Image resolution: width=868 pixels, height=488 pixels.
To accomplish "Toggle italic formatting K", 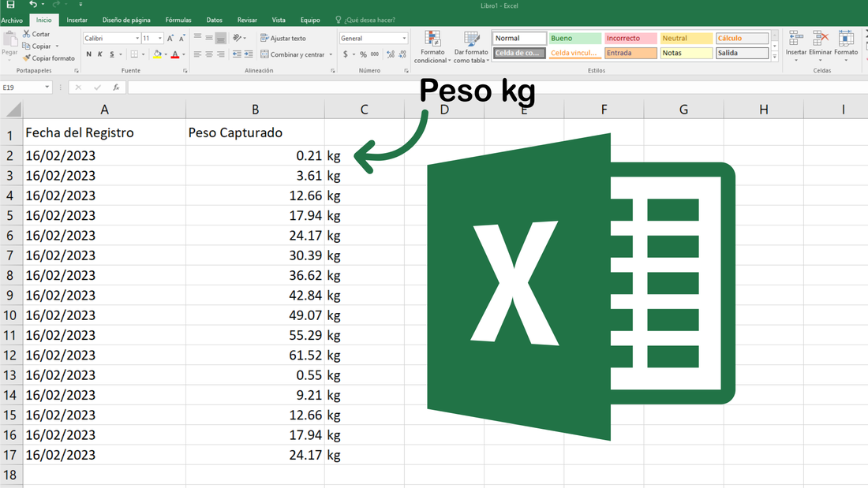I will [100, 54].
